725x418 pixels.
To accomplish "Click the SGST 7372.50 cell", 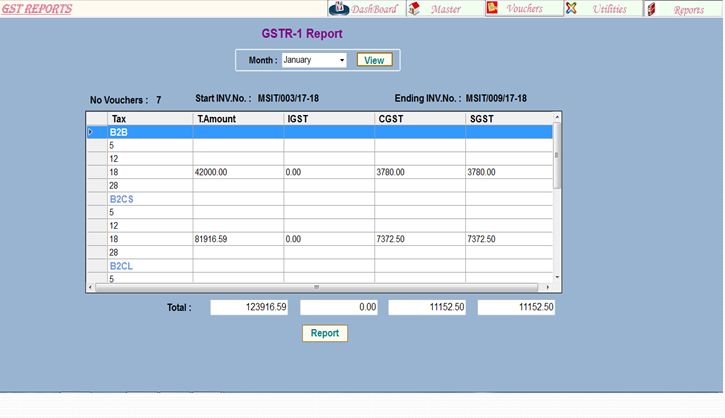I will point(509,239).
